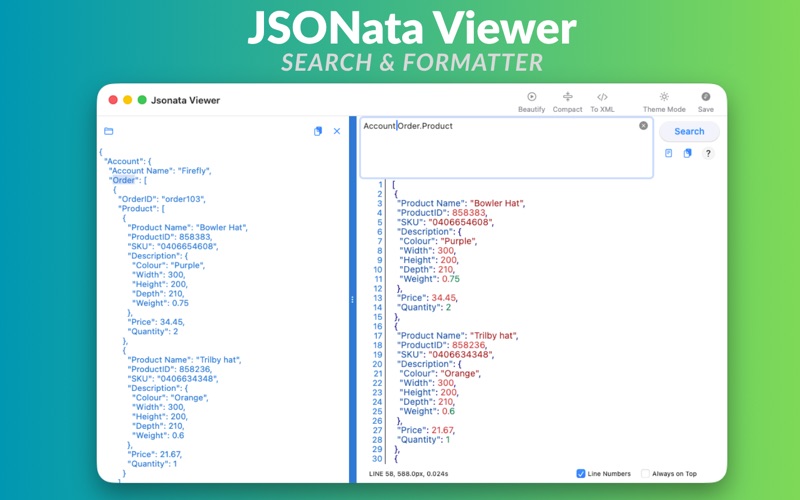Click "Product Name": "Bowler Hat" in left pane
The width and height of the screenshot is (800, 500).
point(187,228)
